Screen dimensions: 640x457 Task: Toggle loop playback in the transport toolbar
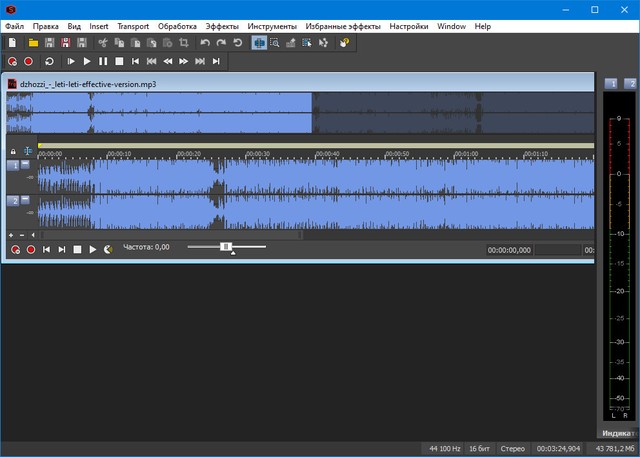click(49, 62)
